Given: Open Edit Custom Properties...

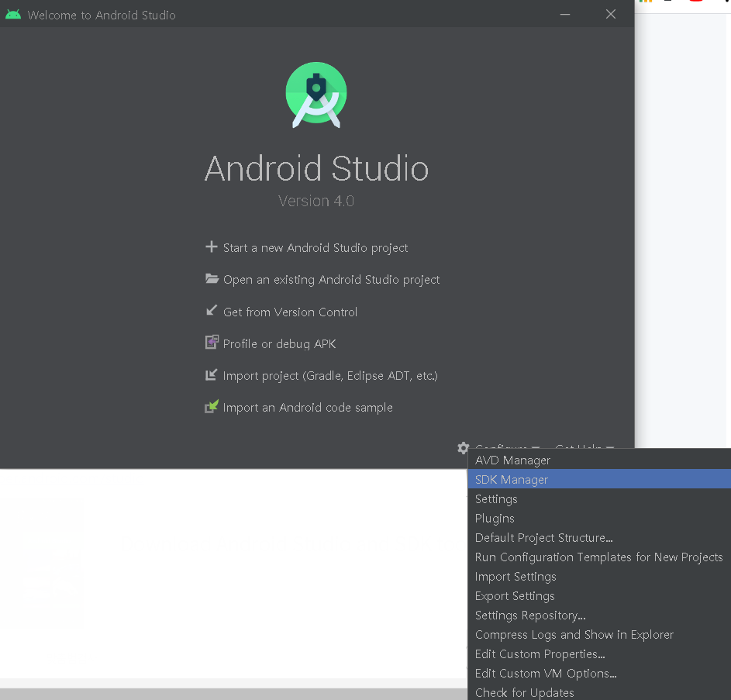Looking at the screenshot, I should (599, 653).
